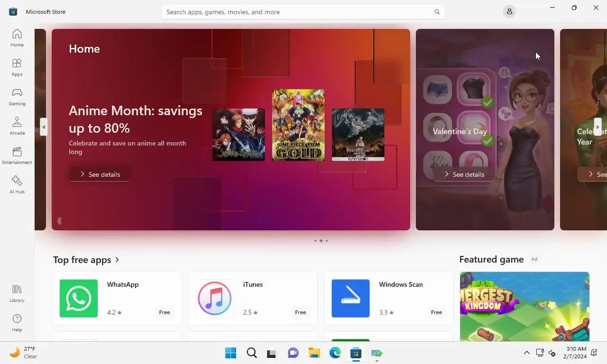Screen dimensions: 607x364
Task: Click the iTunes 2.5 star rating
Action: coord(250,312)
